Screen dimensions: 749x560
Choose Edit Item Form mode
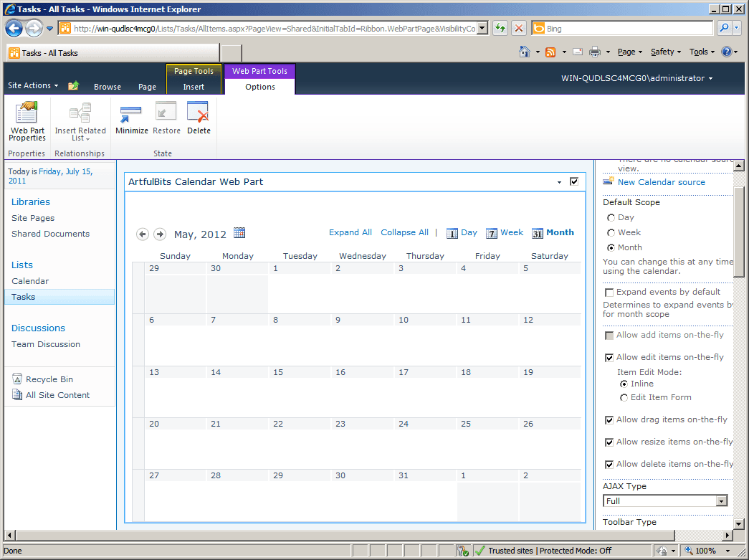tap(624, 397)
